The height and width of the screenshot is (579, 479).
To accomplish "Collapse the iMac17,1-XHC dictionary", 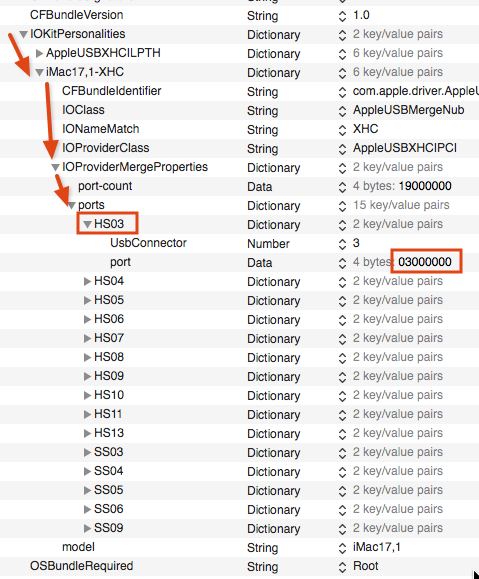I will coord(40,72).
